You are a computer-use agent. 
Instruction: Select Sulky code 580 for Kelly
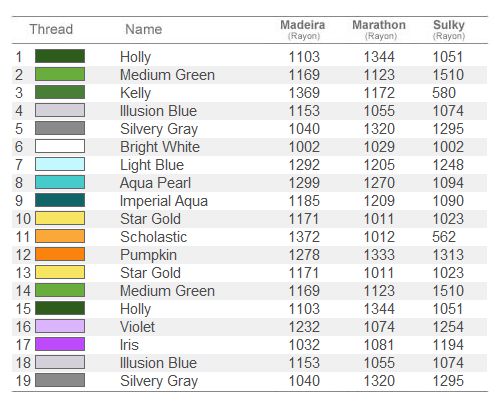pyautogui.click(x=444, y=93)
